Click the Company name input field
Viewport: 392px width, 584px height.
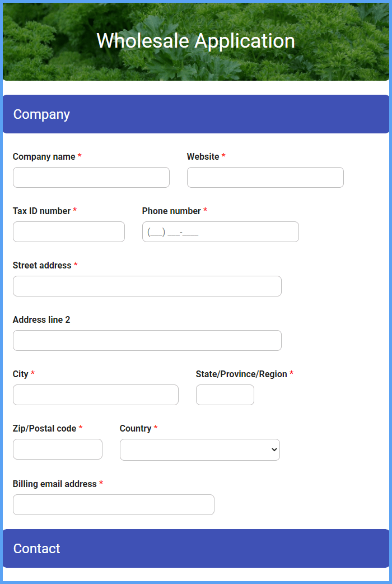pos(91,177)
